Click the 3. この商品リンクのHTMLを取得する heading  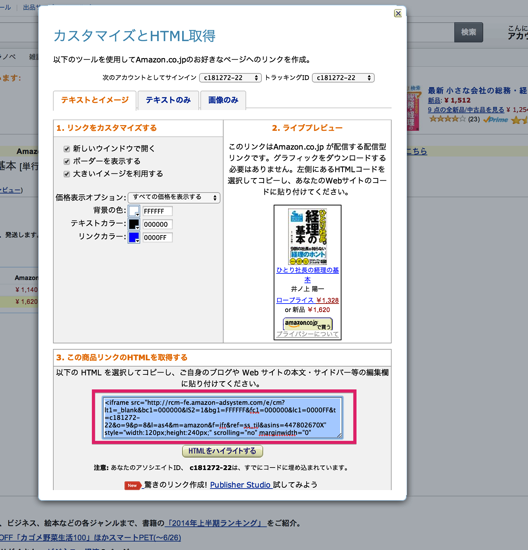[x=122, y=357]
